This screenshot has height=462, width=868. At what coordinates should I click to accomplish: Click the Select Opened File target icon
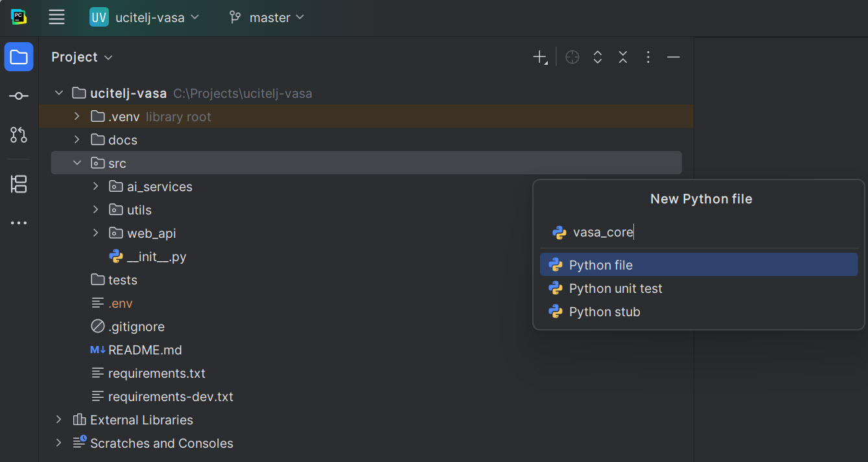tap(572, 57)
